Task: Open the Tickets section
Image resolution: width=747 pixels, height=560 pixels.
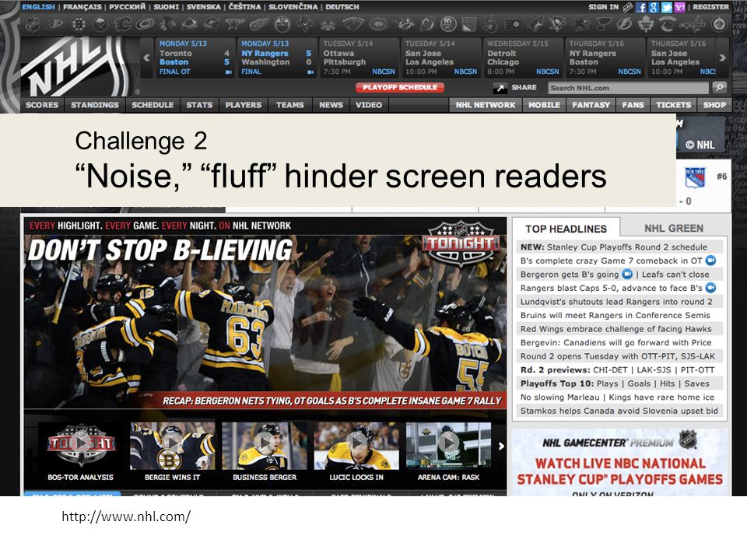Action: (673, 105)
